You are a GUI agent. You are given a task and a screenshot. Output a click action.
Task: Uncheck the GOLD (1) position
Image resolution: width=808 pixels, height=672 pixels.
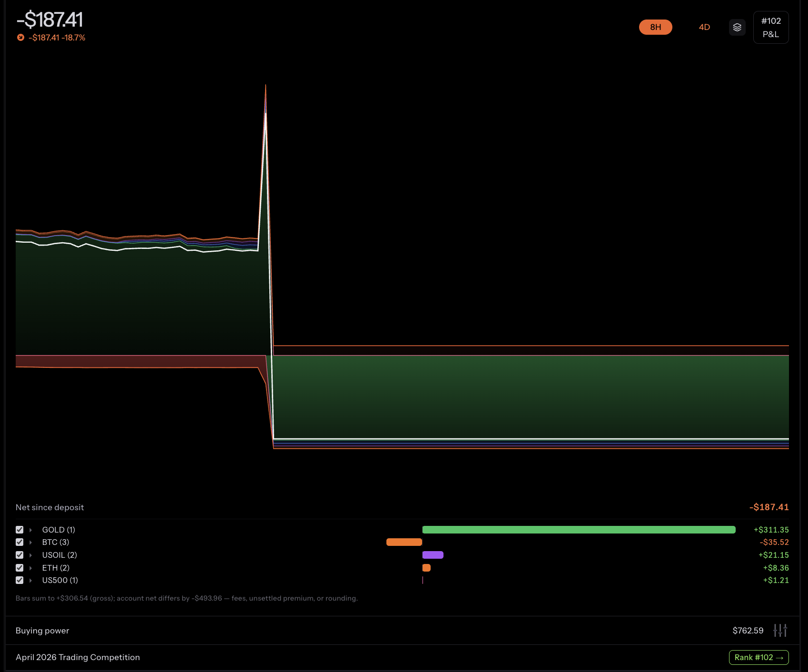click(x=20, y=529)
